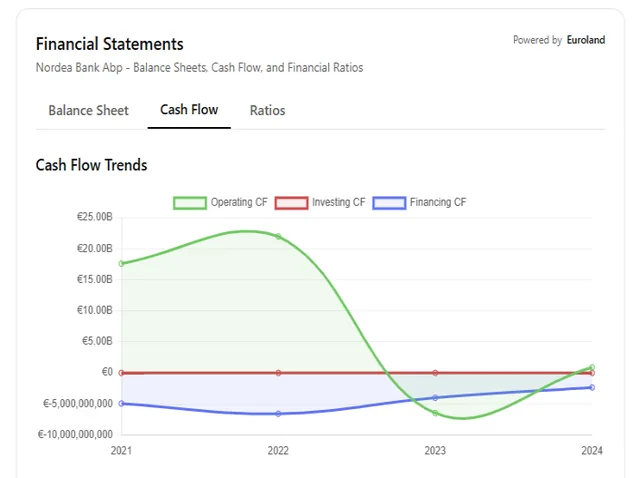This screenshot has height=478, width=640.
Task: Select the Cash Flow tab
Action: [x=189, y=109]
